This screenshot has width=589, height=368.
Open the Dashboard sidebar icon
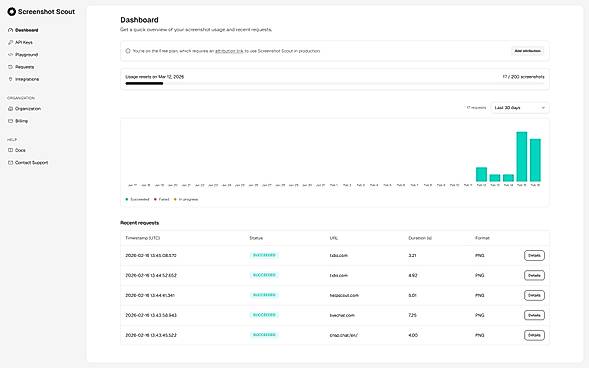[x=11, y=30]
